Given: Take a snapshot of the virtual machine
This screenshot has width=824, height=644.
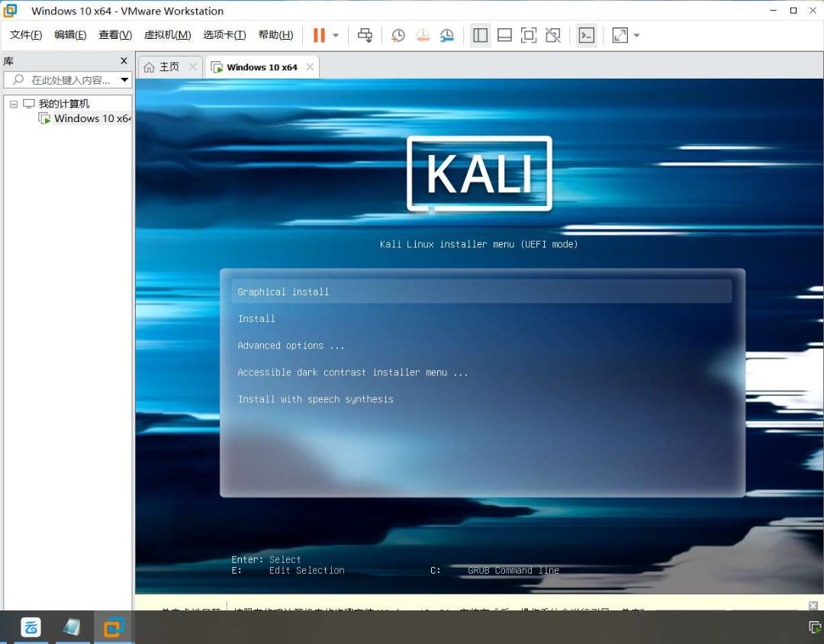Looking at the screenshot, I should coord(398,35).
